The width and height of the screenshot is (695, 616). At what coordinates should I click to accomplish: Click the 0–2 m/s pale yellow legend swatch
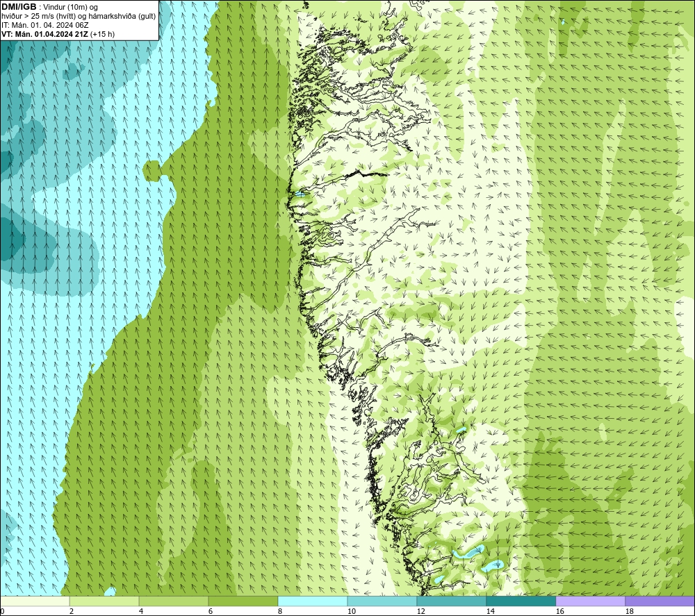pyautogui.click(x=35, y=601)
